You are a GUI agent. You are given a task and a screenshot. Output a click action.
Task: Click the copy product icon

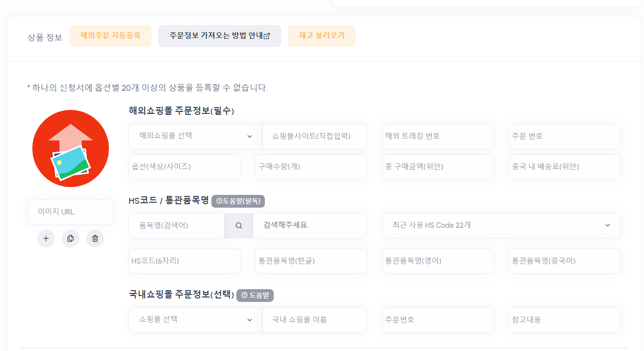click(71, 239)
